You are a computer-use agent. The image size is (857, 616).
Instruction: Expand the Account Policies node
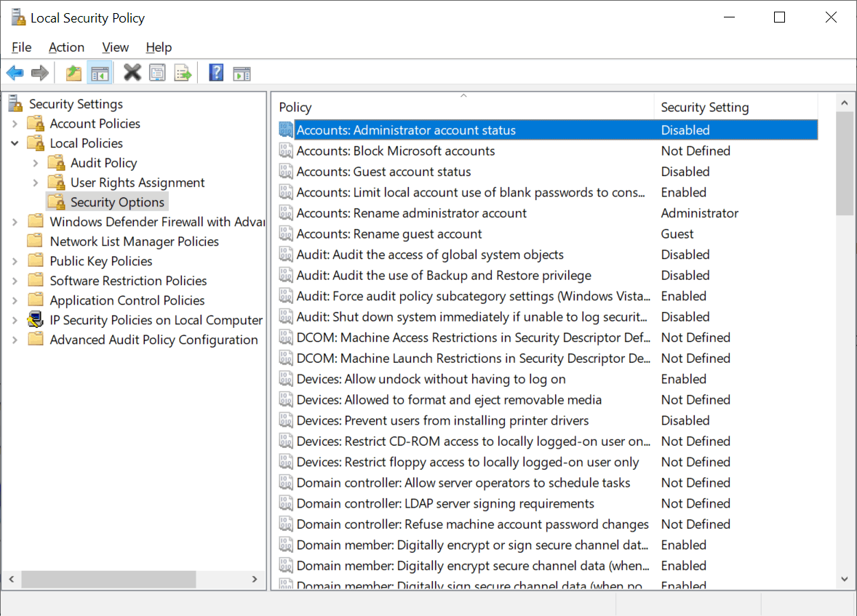pyautogui.click(x=16, y=123)
